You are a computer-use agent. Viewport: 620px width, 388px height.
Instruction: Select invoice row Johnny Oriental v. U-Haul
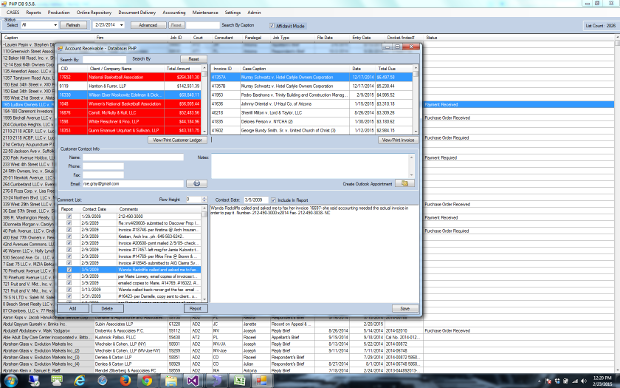click(x=312, y=104)
